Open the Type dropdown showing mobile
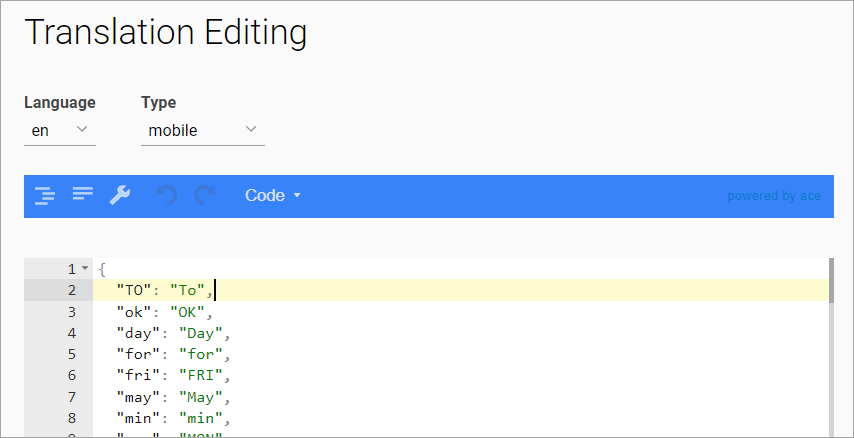This screenshot has height=438, width=854. 202,130
